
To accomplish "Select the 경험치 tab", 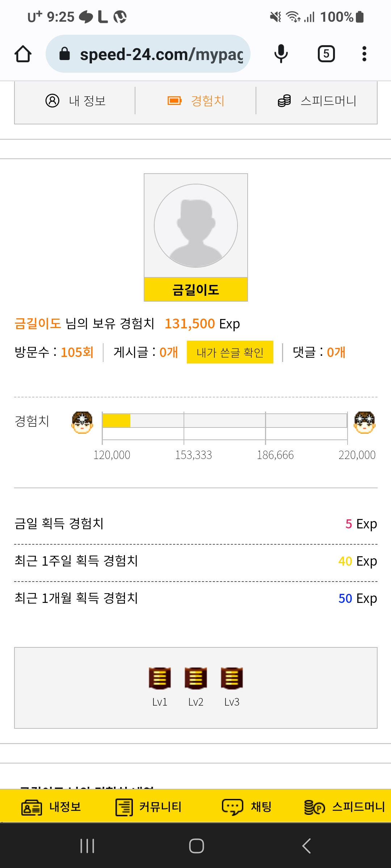I will coord(196,101).
